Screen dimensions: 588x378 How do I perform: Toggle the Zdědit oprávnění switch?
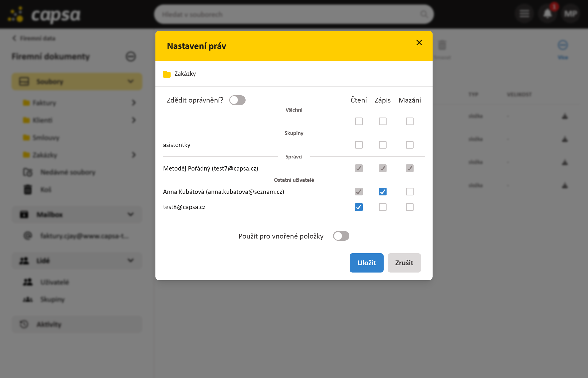click(x=237, y=100)
